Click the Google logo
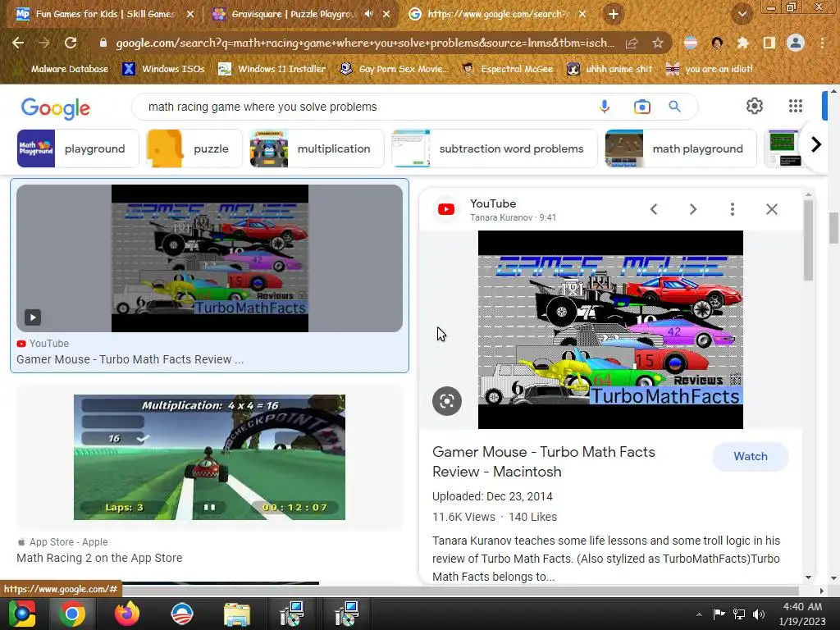Image resolution: width=840 pixels, height=630 pixels. pyautogui.click(x=55, y=108)
